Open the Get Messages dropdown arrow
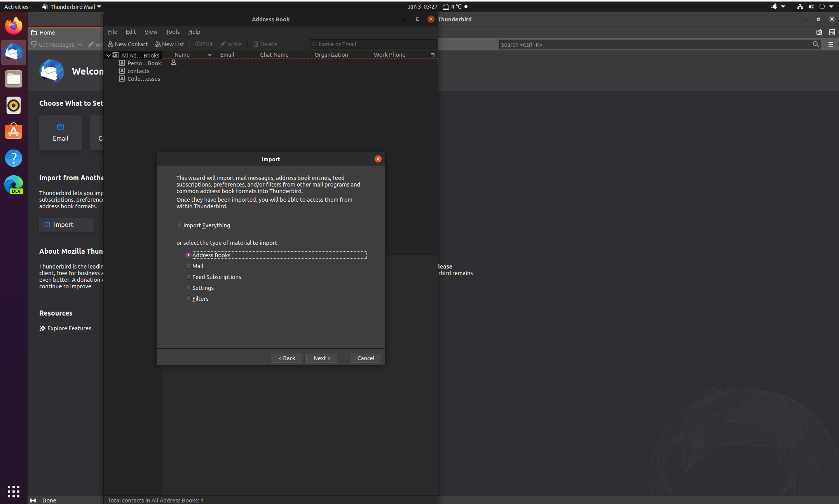Viewport: 839px width, 504px height. [80, 44]
